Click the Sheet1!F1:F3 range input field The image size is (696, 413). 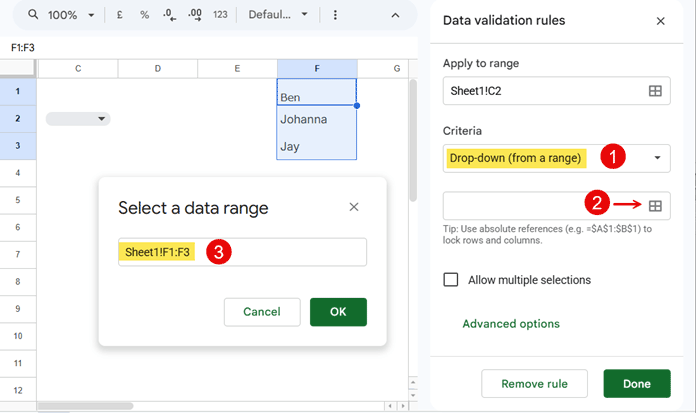(242, 252)
